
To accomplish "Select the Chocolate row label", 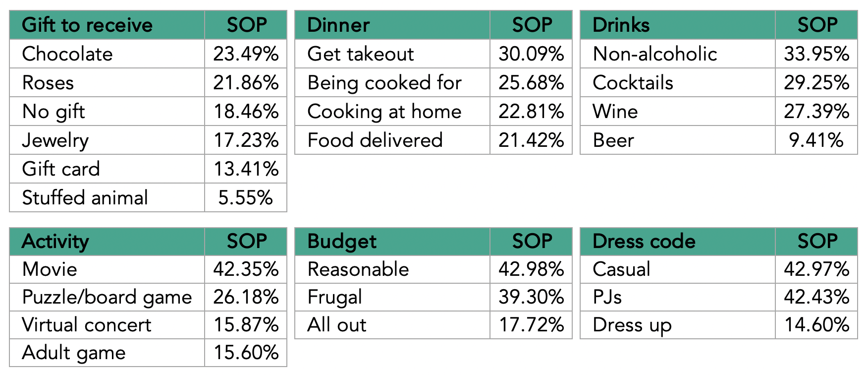I will coord(67,54).
